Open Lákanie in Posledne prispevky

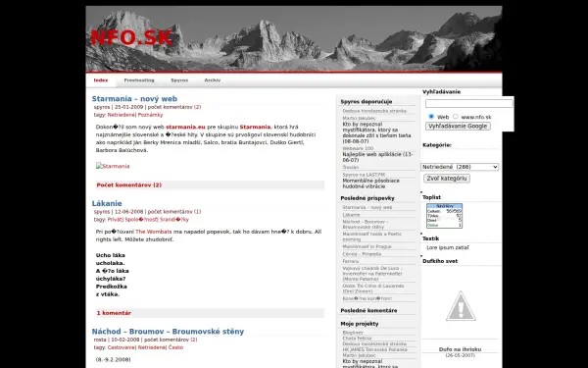coord(351,215)
